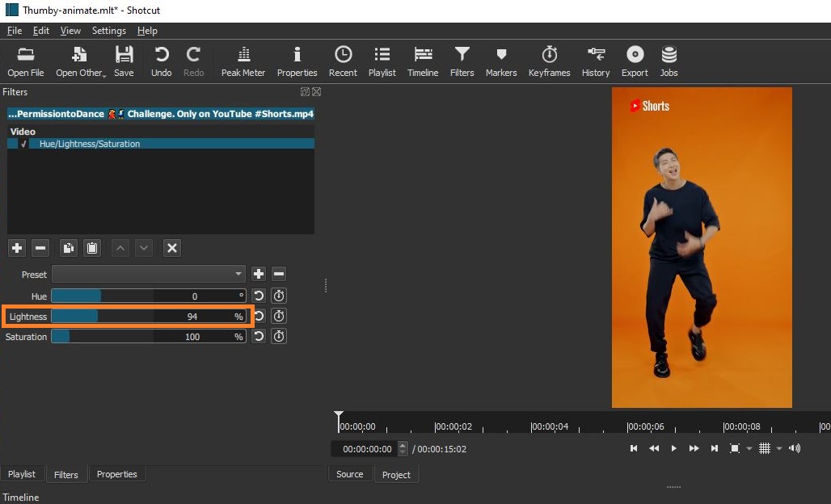
Task: Expand the Preset dropdown
Action: [x=148, y=275]
